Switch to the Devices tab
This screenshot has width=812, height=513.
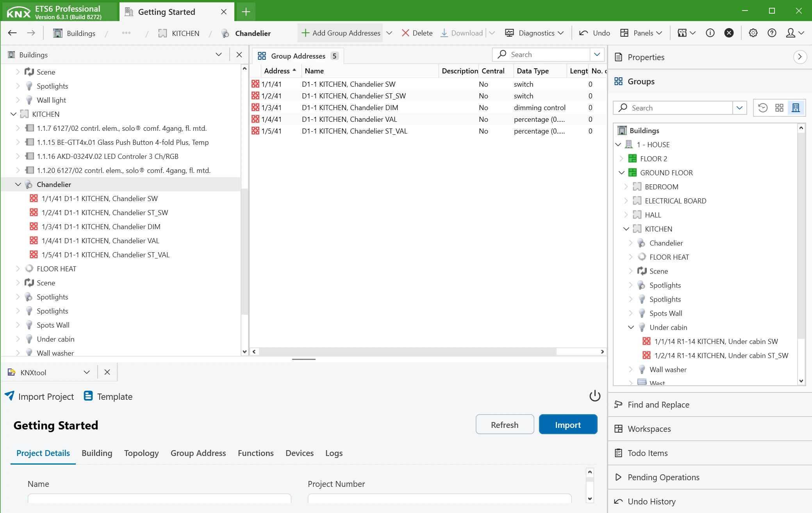pos(299,453)
